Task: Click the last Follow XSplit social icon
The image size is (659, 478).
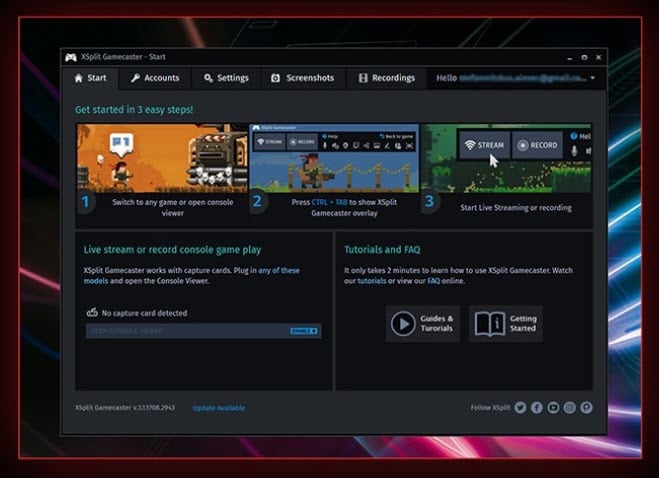Action: coord(586,407)
